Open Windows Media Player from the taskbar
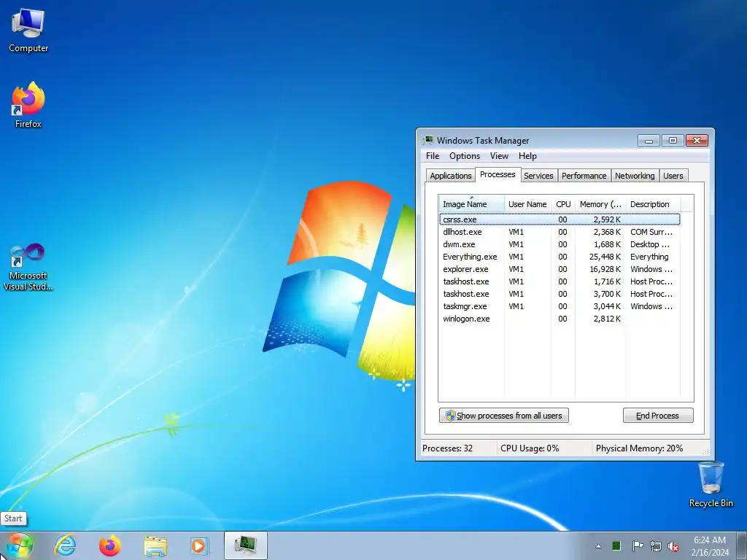Image resolution: width=747 pixels, height=560 pixels. 198,545
